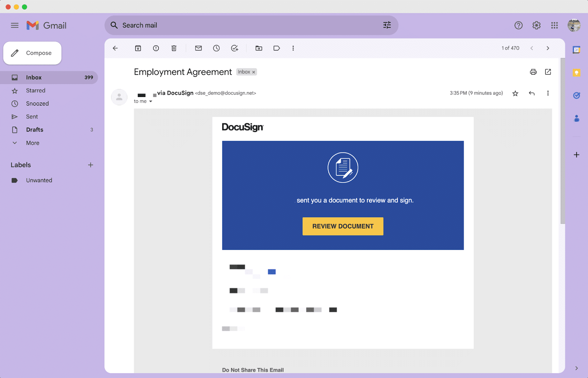Screen dimensions: 588x378
Task: Create a new label plus icon
Action: [x=90, y=165]
